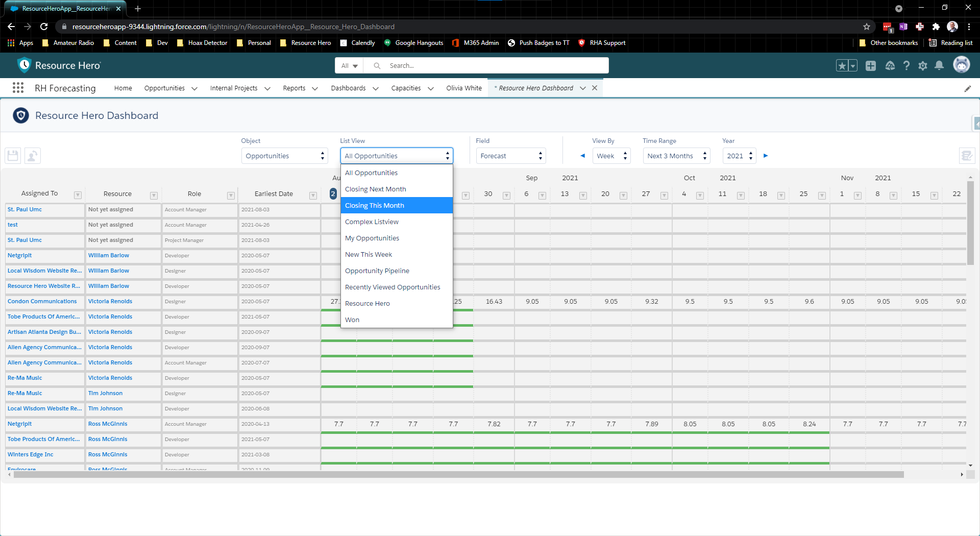This screenshot has height=536, width=980.
Task: Select Closing This Month list view
Action: (x=397, y=205)
